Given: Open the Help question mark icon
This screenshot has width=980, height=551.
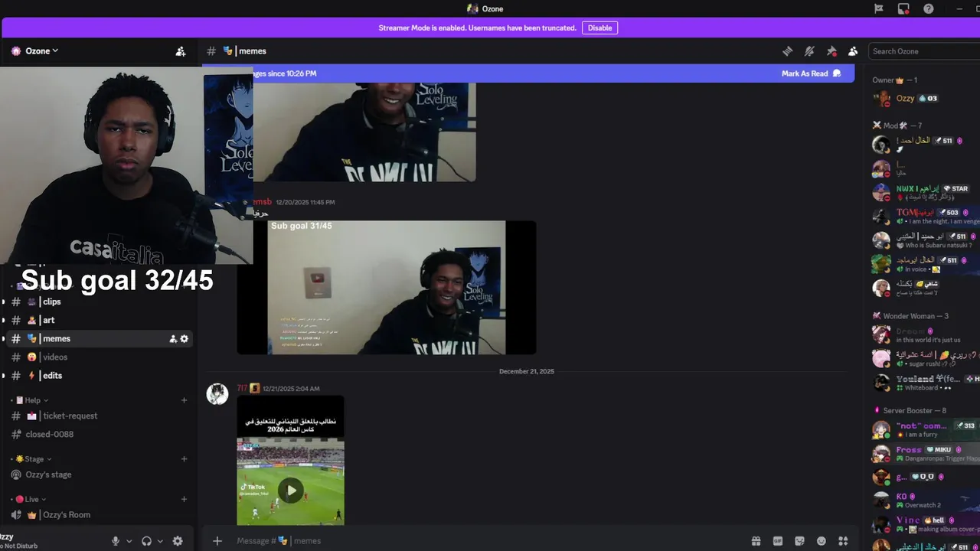Looking at the screenshot, I should [x=928, y=8].
